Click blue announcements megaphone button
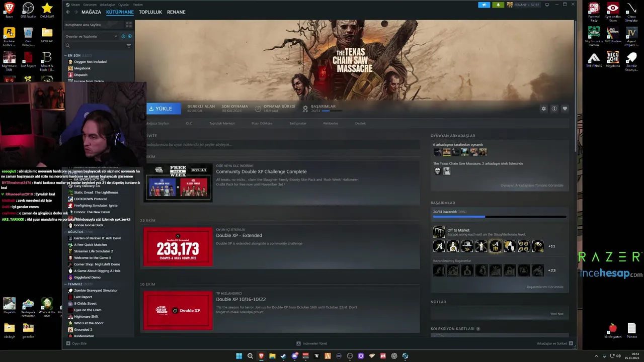Viewport: 644px width, 362px height. [484, 5]
